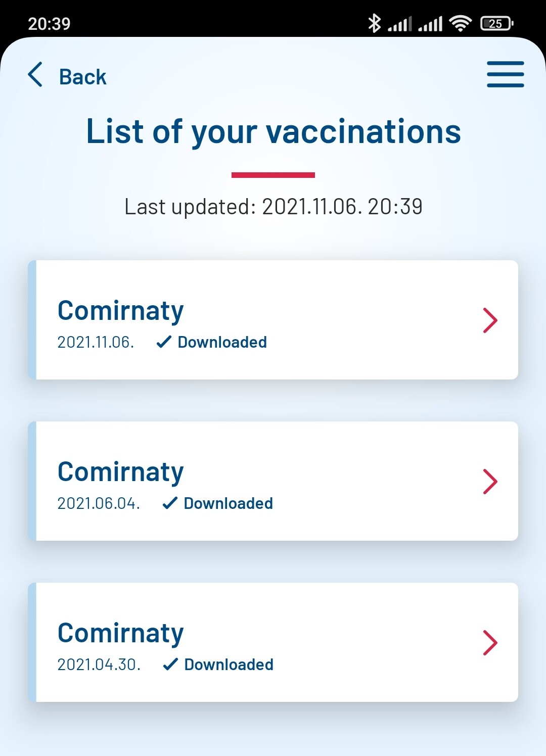This screenshot has width=546, height=756.
Task: Select the Comirnaty title dated 2021.04.30
Action: pos(120,634)
